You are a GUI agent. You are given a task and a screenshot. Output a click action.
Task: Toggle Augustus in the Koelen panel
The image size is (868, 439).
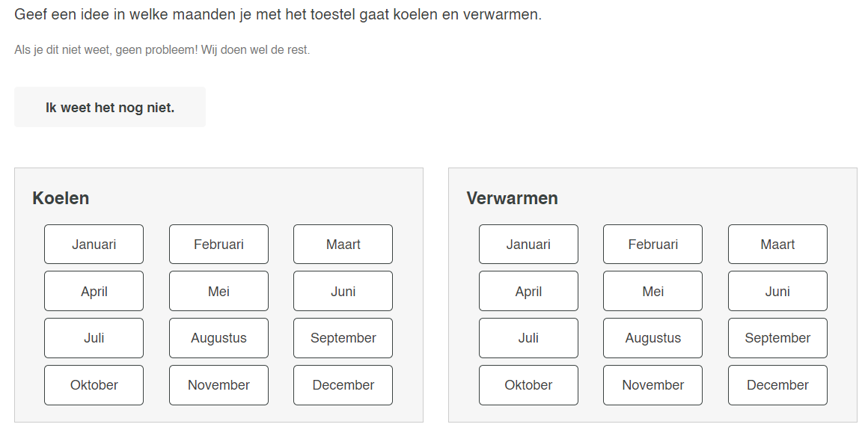tap(218, 338)
